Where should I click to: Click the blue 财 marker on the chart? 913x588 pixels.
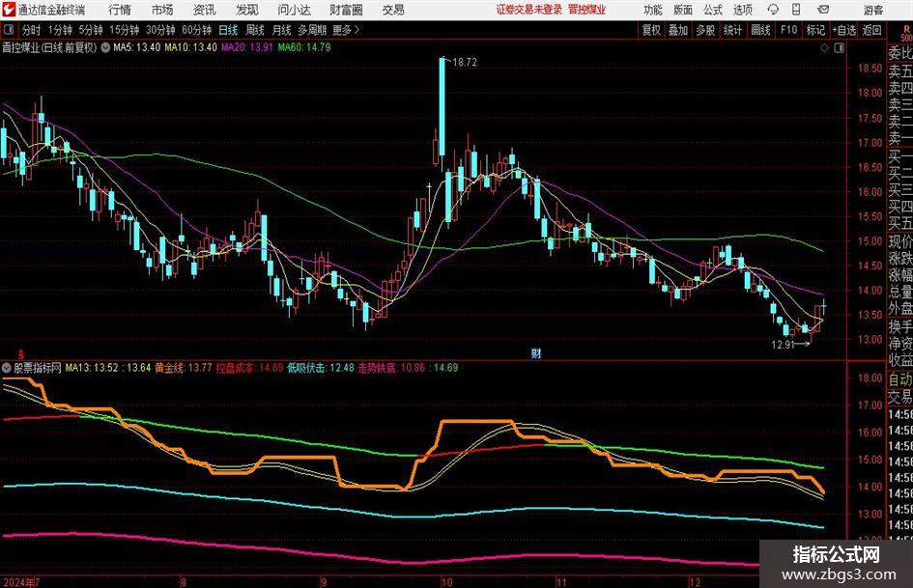pyautogui.click(x=536, y=353)
